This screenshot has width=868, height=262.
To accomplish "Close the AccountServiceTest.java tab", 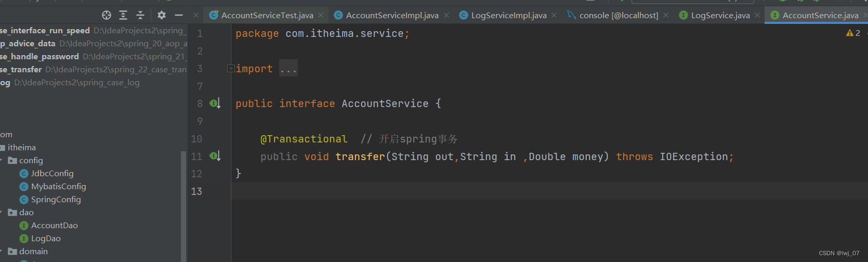I will pos(321,16).
